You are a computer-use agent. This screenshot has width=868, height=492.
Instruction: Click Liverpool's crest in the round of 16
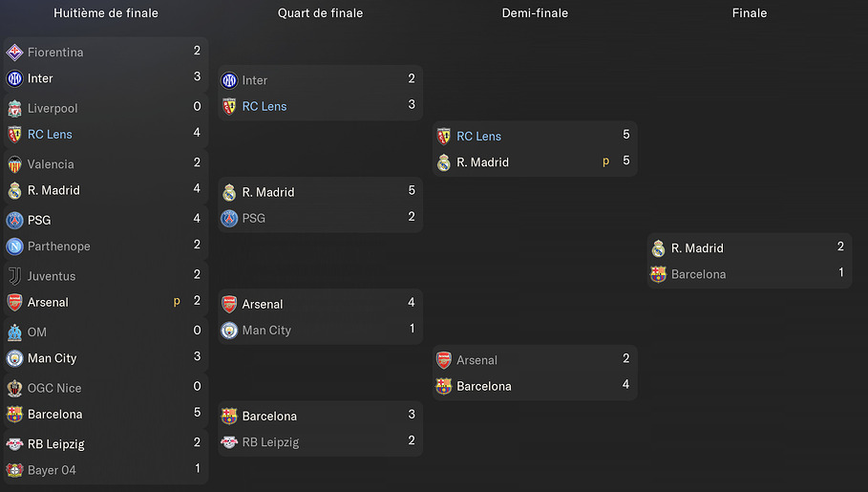pyautogui.click(x=14, y=108)
